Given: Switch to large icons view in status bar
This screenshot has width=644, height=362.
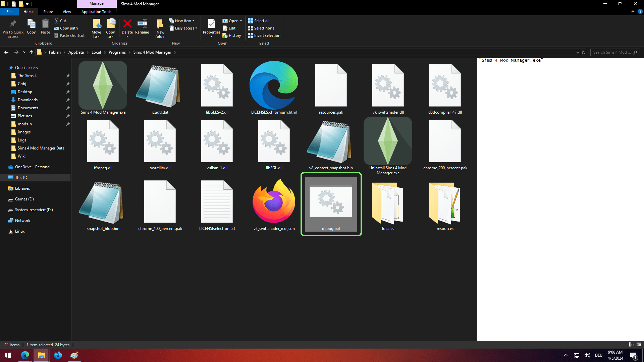Looking at the screenshot, I should pyautogui.click(x=639, y=345).
